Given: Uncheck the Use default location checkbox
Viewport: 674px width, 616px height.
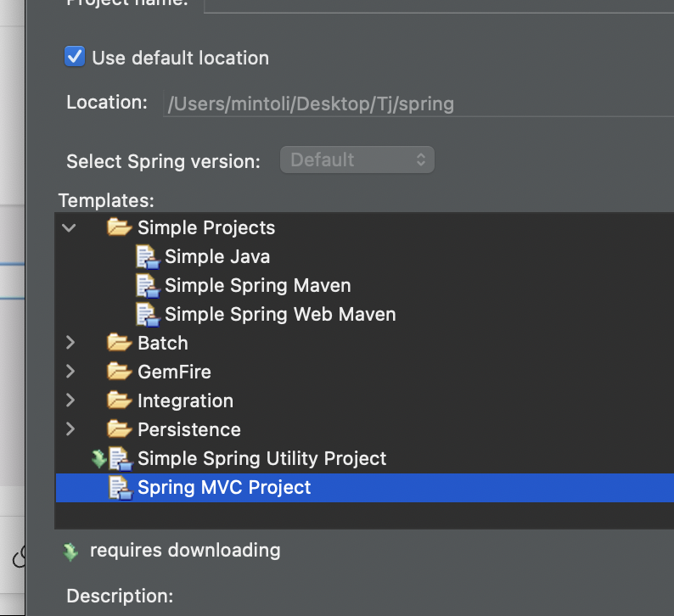Looking at the screenshot, I should pyautogui.click(x=75, y=56).
